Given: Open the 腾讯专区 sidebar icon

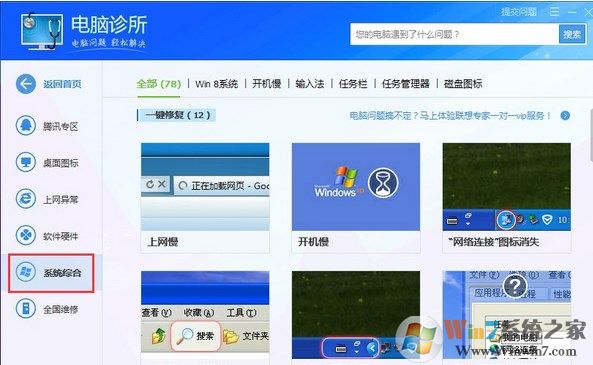Looking at the screenshot, I should pyautogui.click(x=26, y=125).
